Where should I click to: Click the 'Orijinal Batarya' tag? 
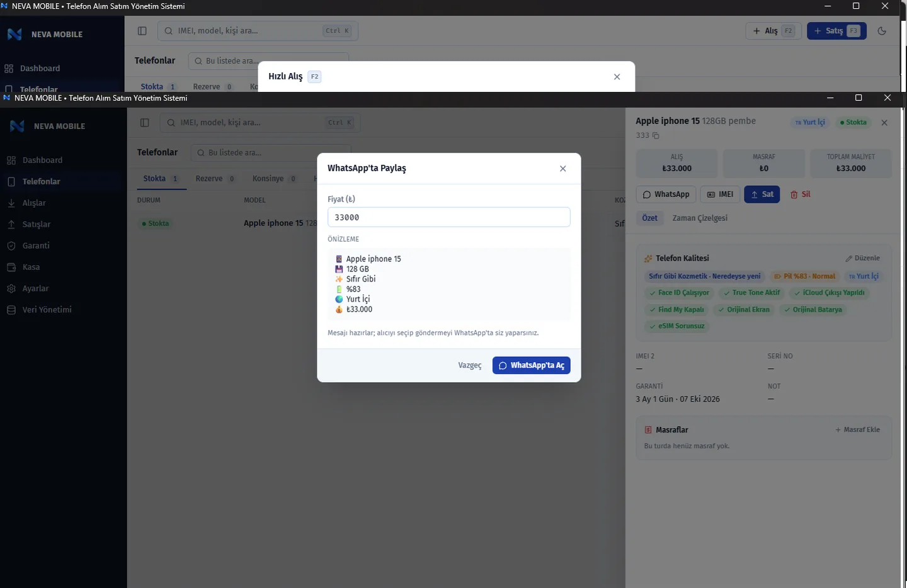point(813,310)
